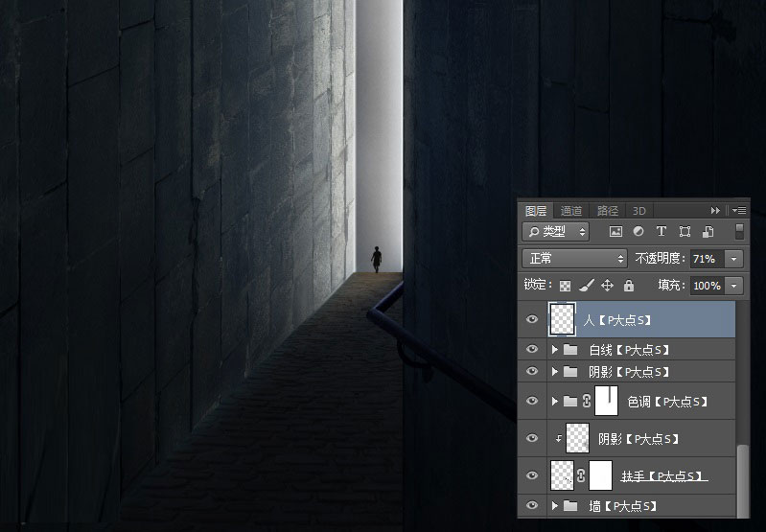Select the 白线【P大点S】 group name
Viewport: 766px width, 532px height.
629,350
